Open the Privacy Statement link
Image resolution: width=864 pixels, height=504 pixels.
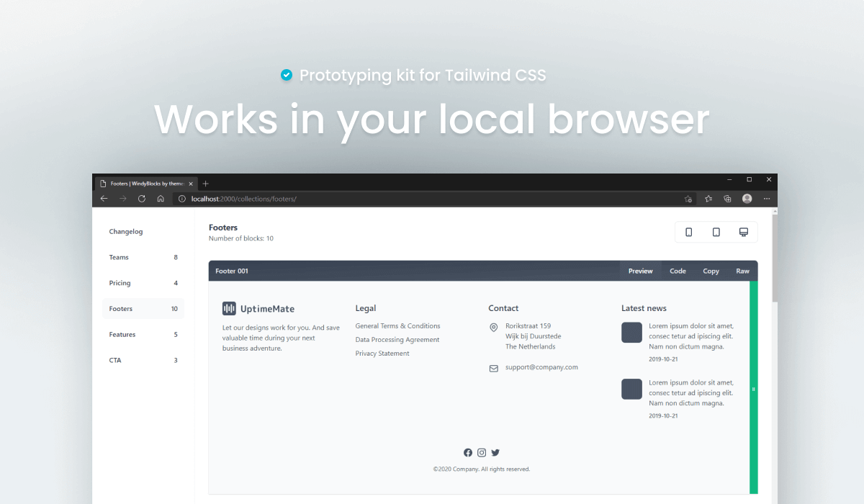pos(382,353)
